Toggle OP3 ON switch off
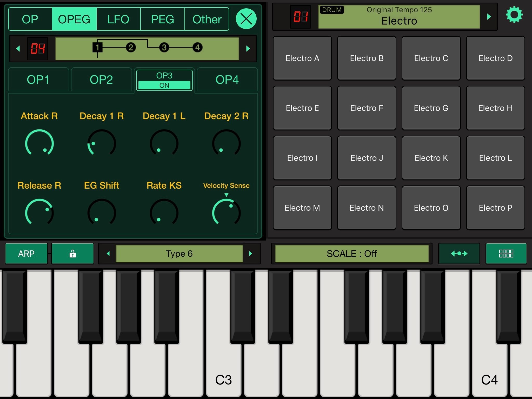Viewport: 532px width, 399px height. [x=164, y=85]
